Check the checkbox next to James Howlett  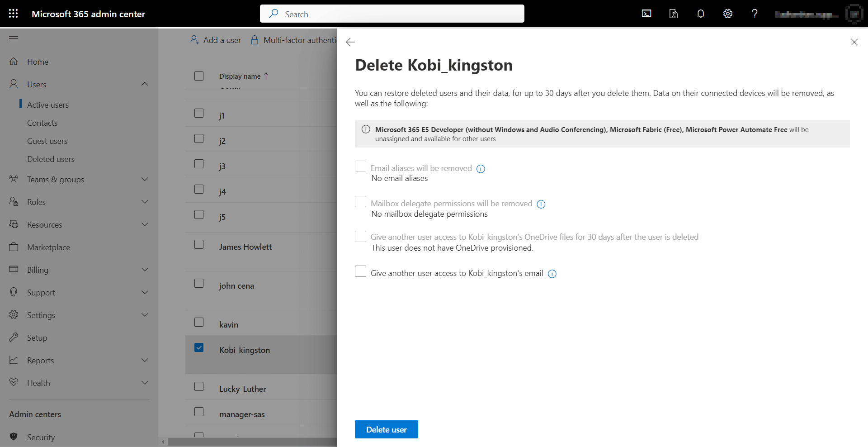click(199, 244)
